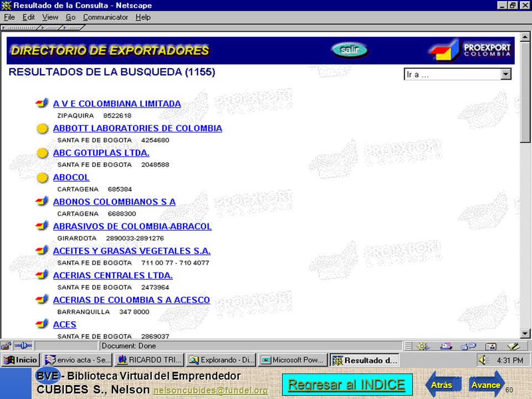Image resolution: width=532 pixels, height=399 pixels.
Task: Open Address Book from component bar icon
Action: point(491,346)
